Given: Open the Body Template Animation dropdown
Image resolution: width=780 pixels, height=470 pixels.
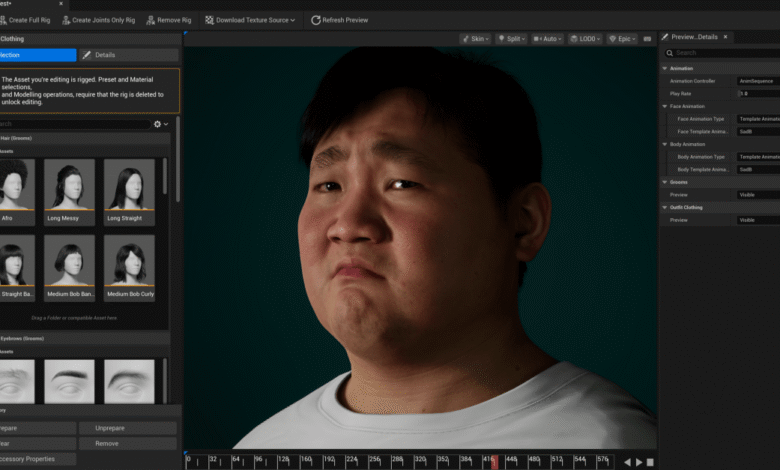Looking at the screenshot, I should (x=758, y=170).
